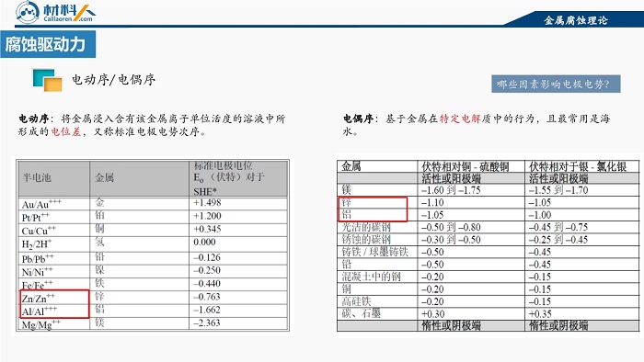Click the 金属腐蚀理论 header label
The width and height of the screenshot is (644, 362).
click(x=575, y=20)
